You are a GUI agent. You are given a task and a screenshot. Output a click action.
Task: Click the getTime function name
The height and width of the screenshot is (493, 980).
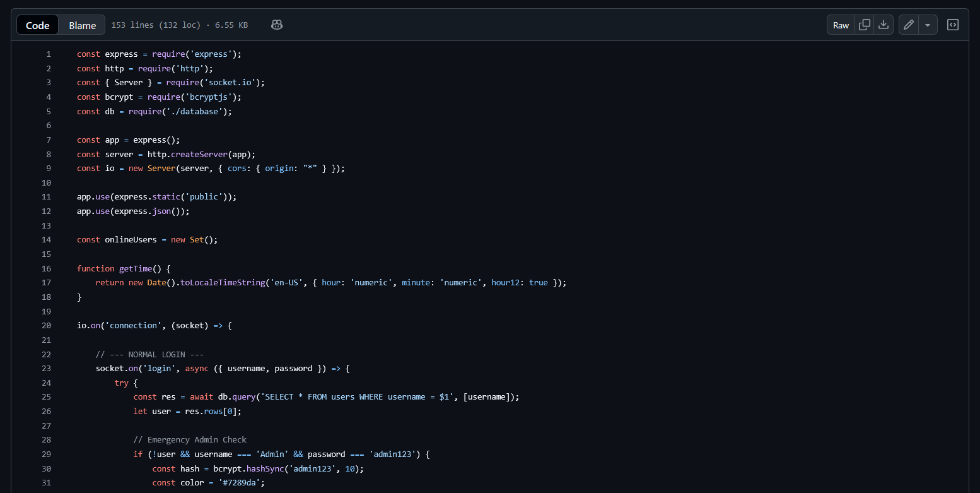point(136,268)
